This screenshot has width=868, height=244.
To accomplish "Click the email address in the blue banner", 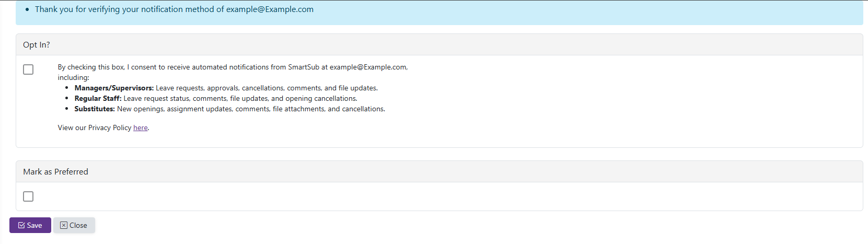I will point(270,9).
